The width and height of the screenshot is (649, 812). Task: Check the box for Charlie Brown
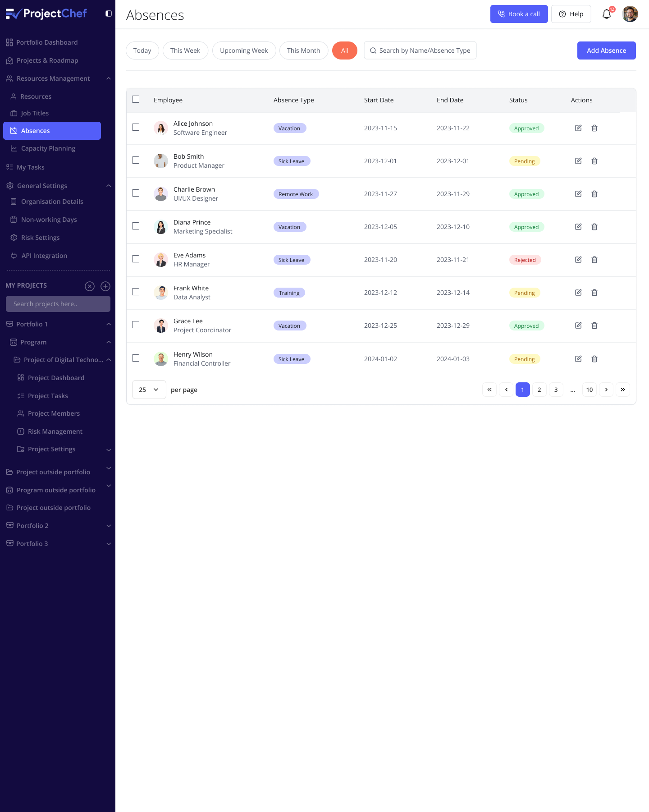[x=136, y=193]
